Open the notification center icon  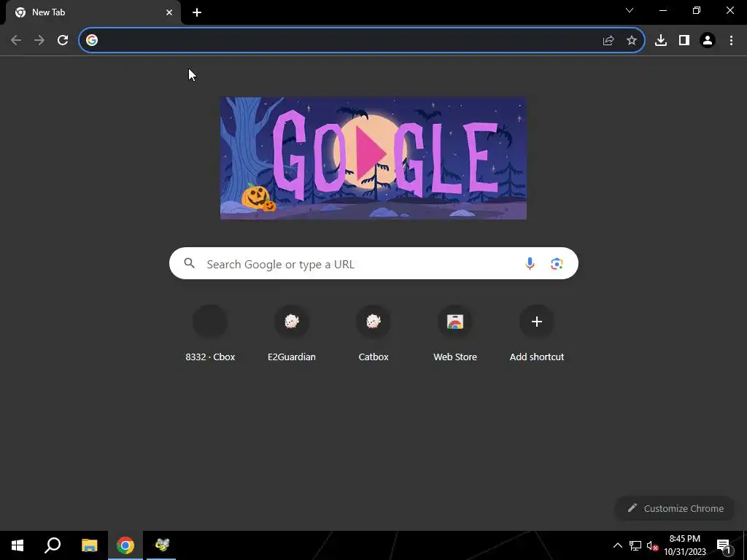pyautogui.click(x=724, y=545)
